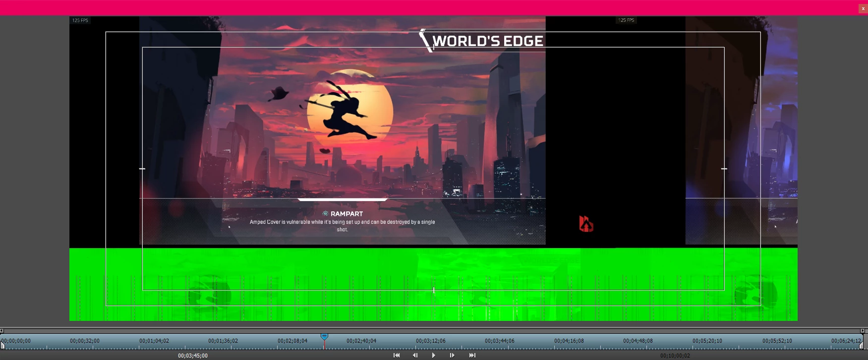The height and width of the screenshot is (360, 868).
Task: Click the 00;04;48;08 ruler label
Action: click(x=638, y=341)
